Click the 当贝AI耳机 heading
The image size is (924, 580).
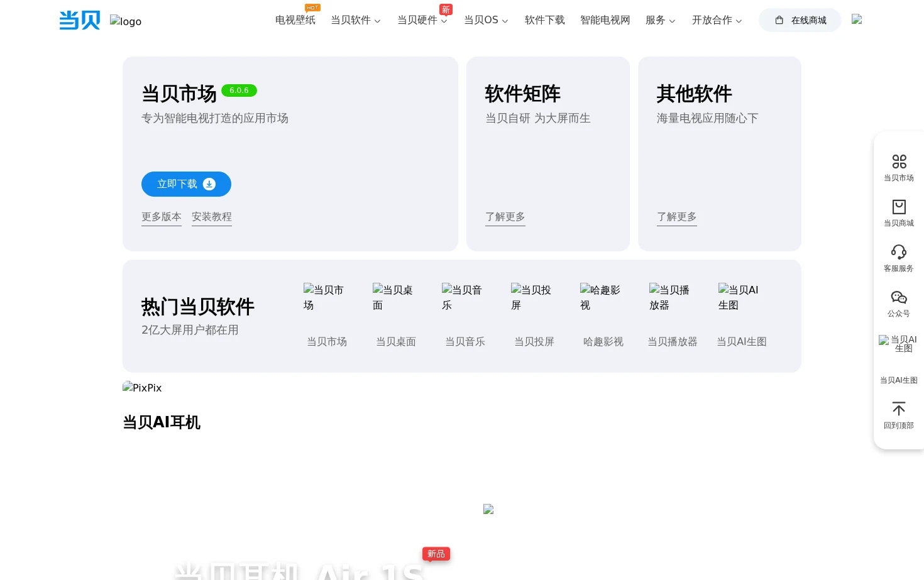[162, 422]
